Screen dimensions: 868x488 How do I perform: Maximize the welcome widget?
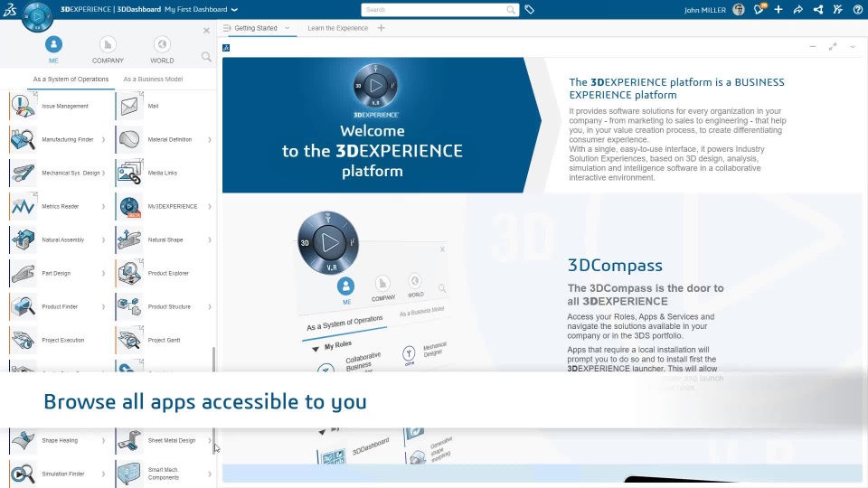click(x=833, y=47)
